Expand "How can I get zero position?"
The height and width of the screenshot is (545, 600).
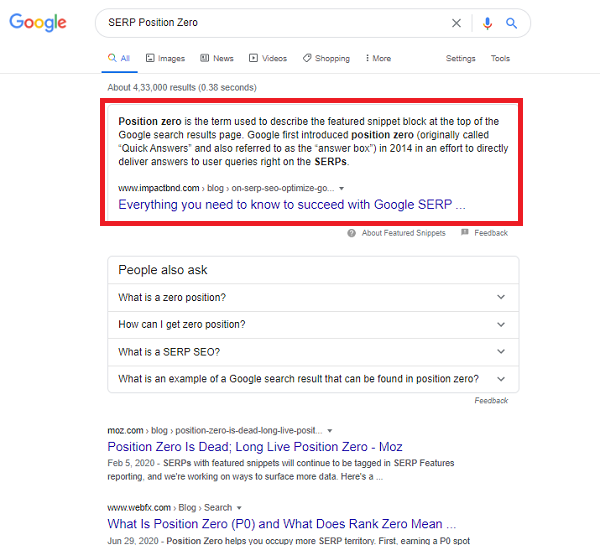pos(313,325)
